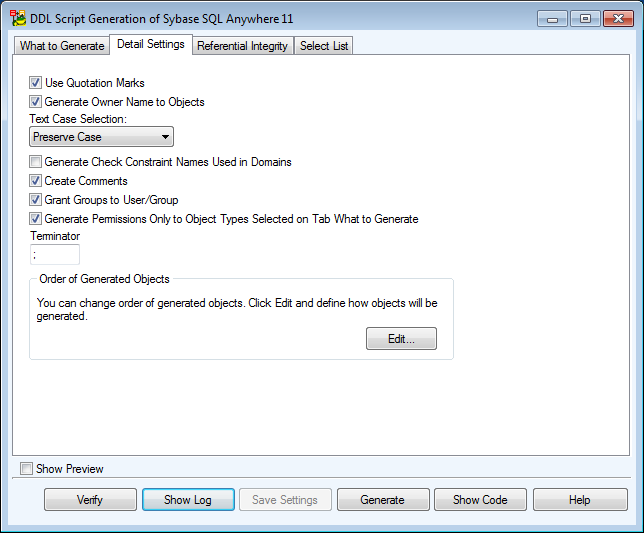Click the DDL Script Generation title bar icon
The height and width of the screenshot is (533, 644).
pos(17,18)
